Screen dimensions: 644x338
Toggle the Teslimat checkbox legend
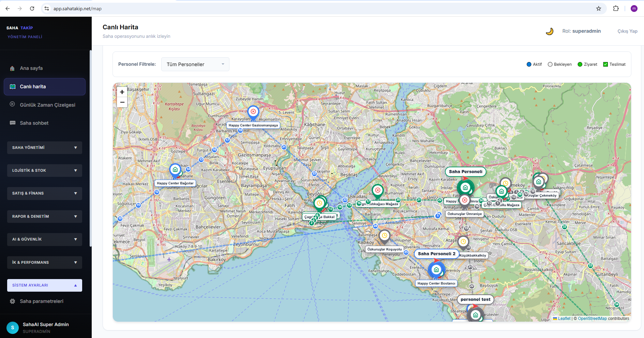(614, 64)
